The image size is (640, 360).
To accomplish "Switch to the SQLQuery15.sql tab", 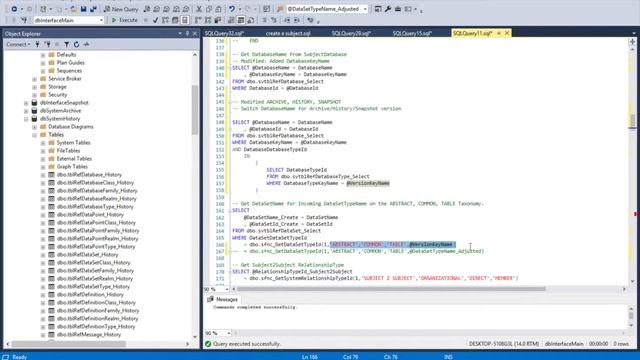I will [412, 33].
